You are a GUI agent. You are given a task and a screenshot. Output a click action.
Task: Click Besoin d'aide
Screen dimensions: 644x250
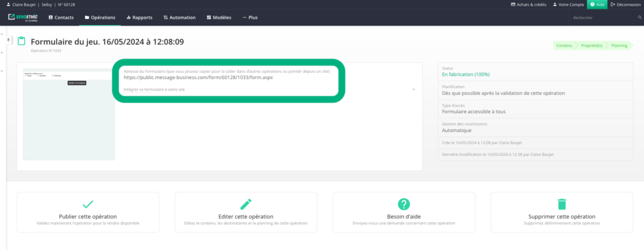coord(404,216)
